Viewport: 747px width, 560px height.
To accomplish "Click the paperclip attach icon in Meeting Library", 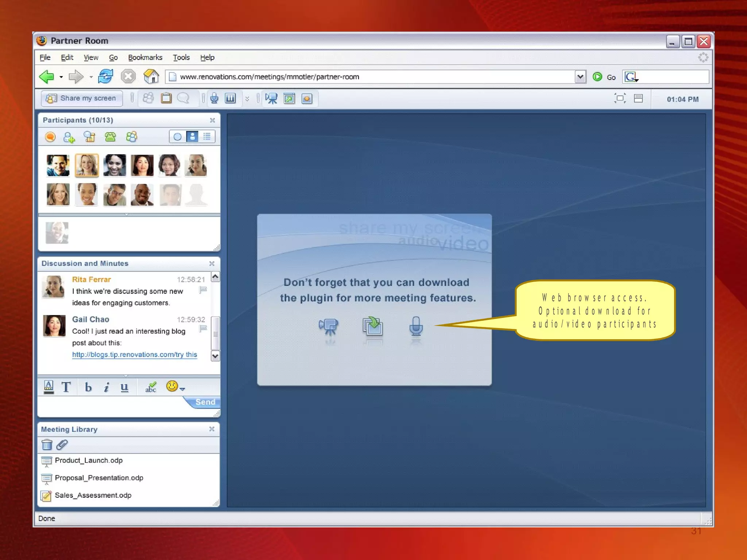I will [62, 445].
